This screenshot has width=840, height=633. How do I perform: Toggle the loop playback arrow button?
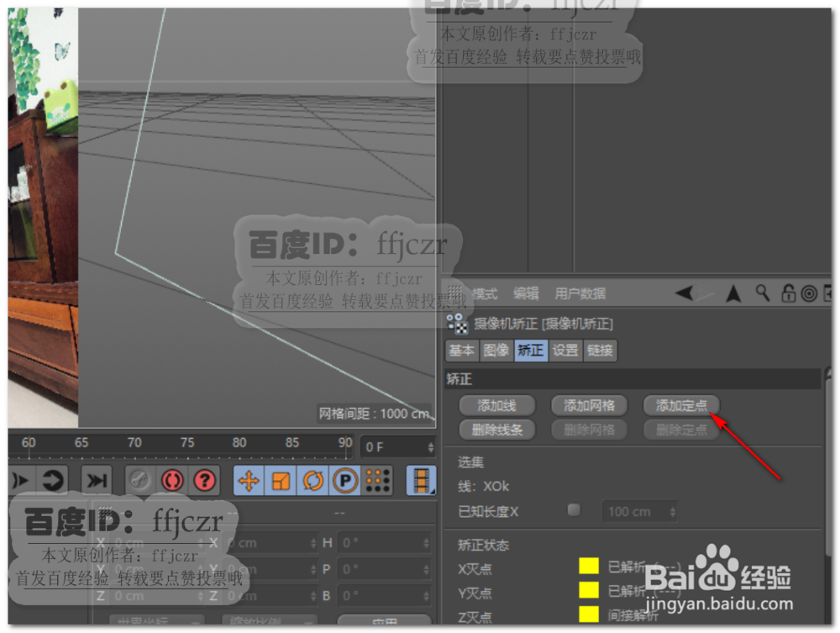pos(53,480)
